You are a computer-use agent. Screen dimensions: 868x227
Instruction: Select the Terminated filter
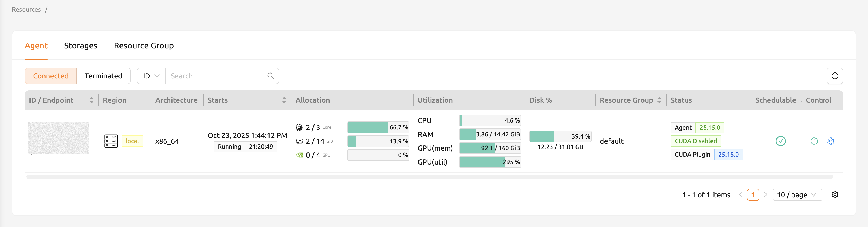[103, 76]
